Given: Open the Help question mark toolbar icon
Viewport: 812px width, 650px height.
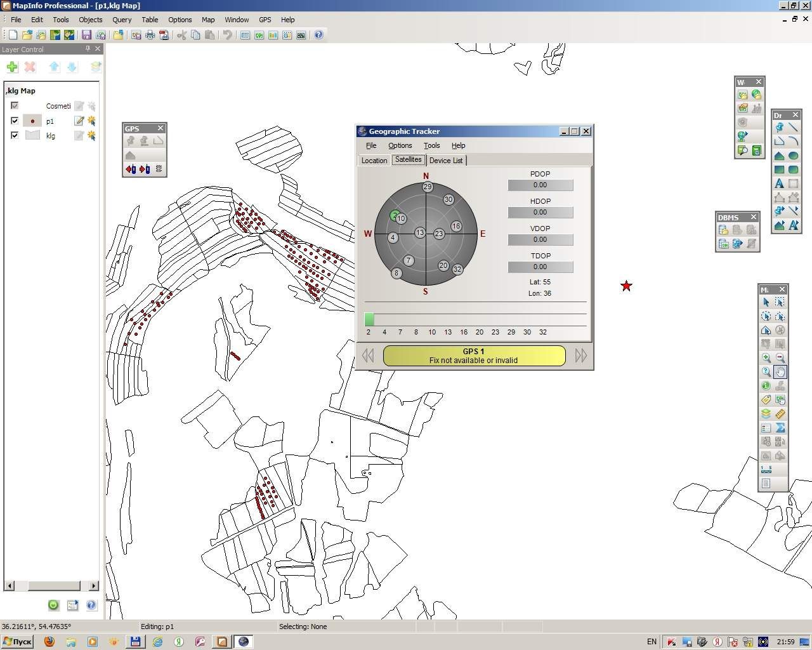Looking at the screenshot, I should pyautogui.click(x=318, y=35).
